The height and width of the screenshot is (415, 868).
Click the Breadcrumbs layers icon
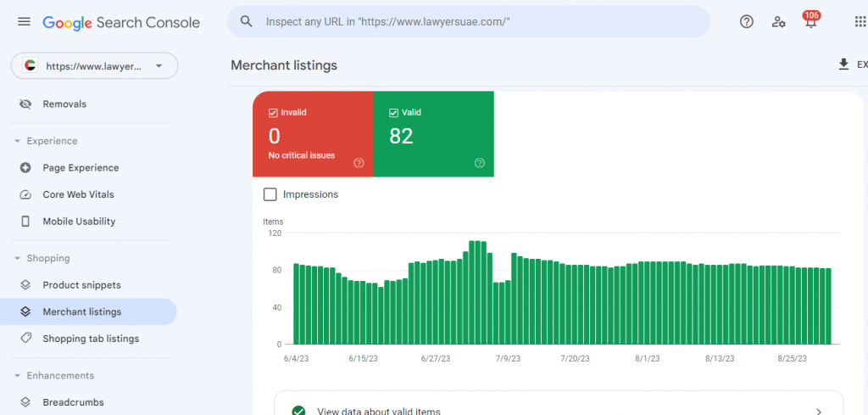(25, 402)
